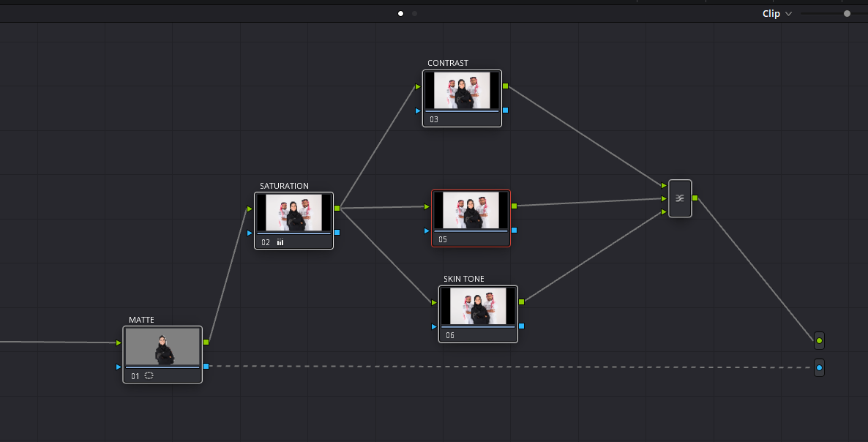
Task: Click green RGB input of SKIN TONE node
Action: click(x=434, y=303)
